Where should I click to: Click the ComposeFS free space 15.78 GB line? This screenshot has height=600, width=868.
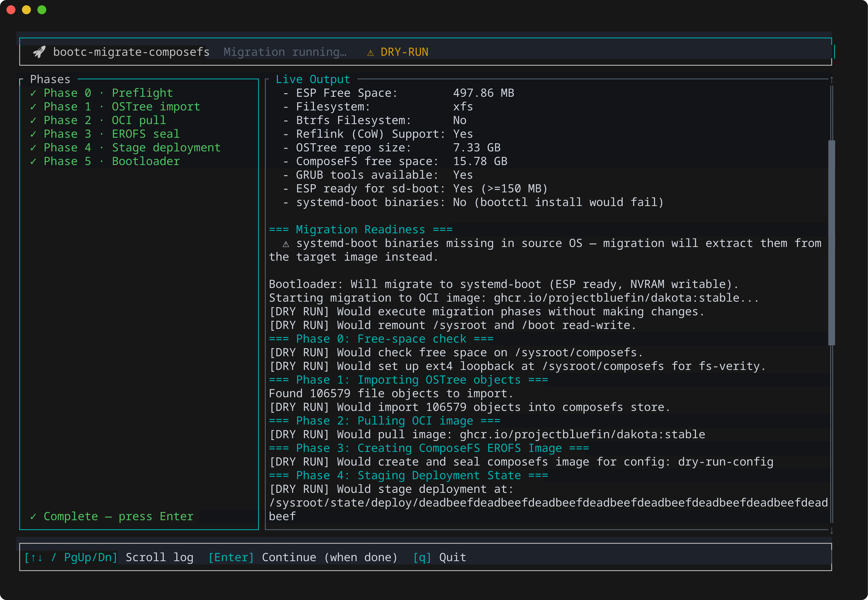[395, 161]
